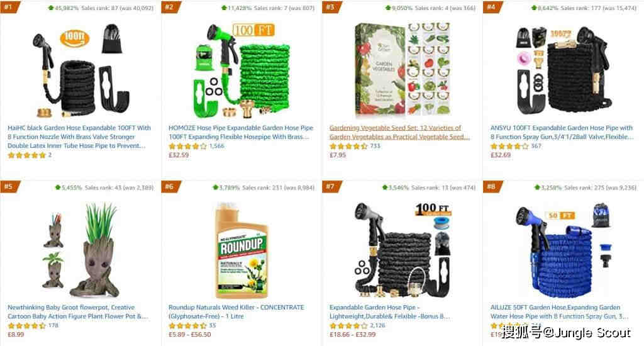Viewport: 644px width, 346px height.
Task: Click Roundup bottle product image
Action: click(x=241, y=250)
